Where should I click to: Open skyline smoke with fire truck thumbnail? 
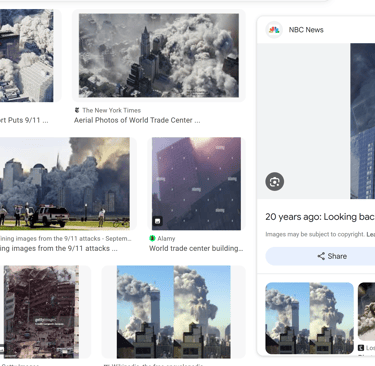[65, 183]
